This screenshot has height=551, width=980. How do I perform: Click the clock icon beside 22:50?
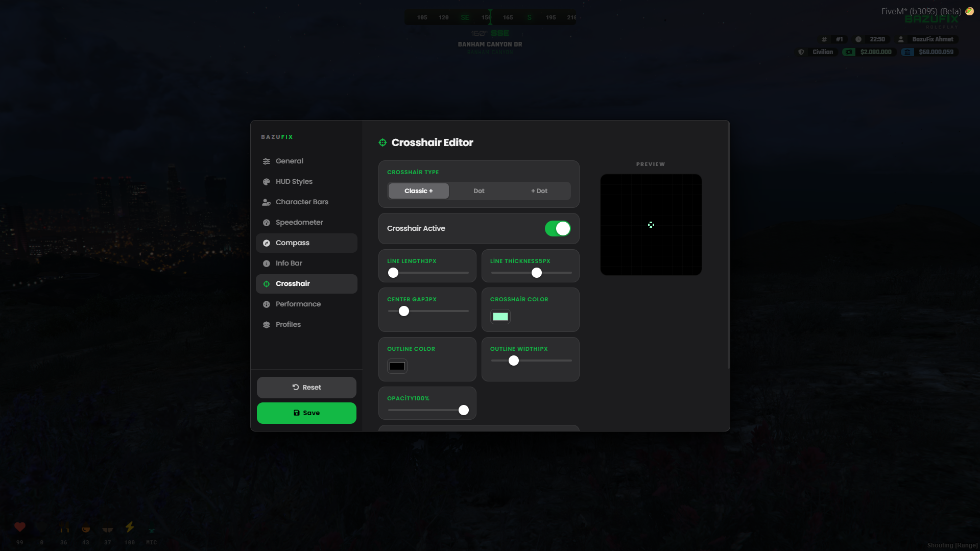point(858,39)
